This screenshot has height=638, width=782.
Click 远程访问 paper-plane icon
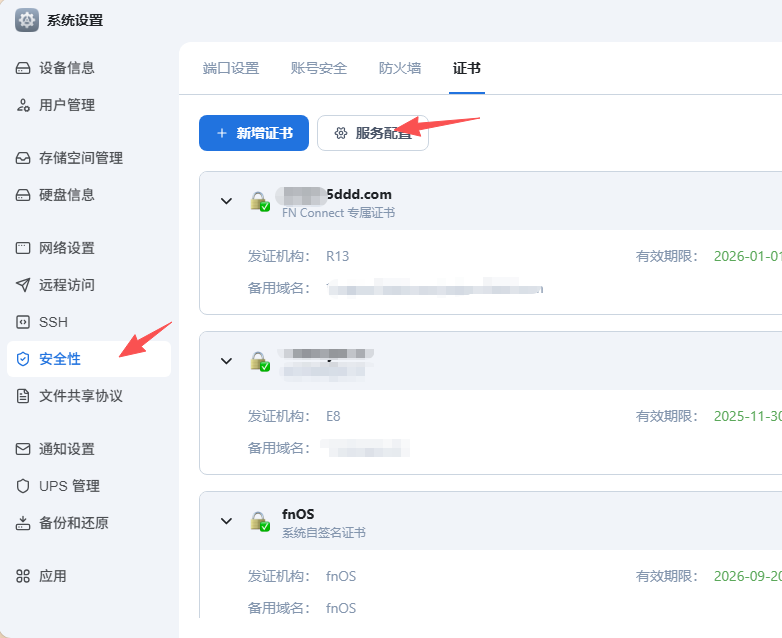pos(23,285)
